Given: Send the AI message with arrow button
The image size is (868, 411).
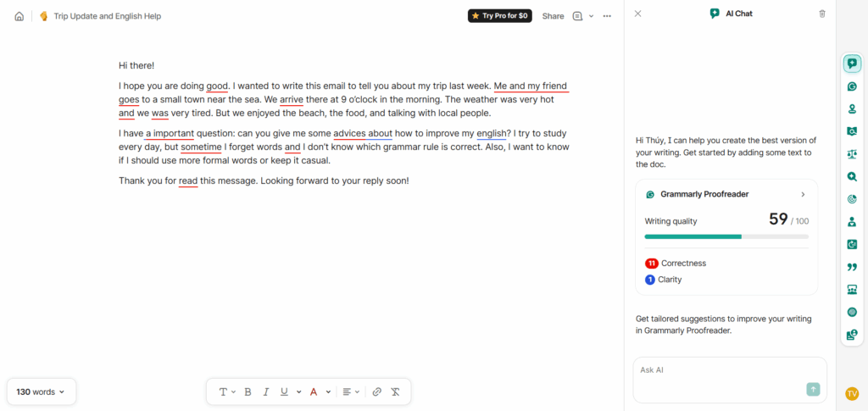Looking at the screenshot, I should coord(813,390).
